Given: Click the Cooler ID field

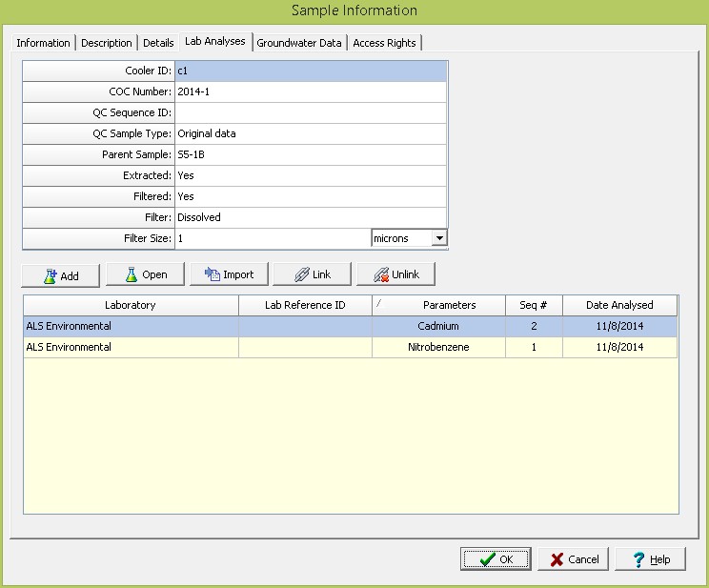Looking at the screenshot, I should (310, 71).
